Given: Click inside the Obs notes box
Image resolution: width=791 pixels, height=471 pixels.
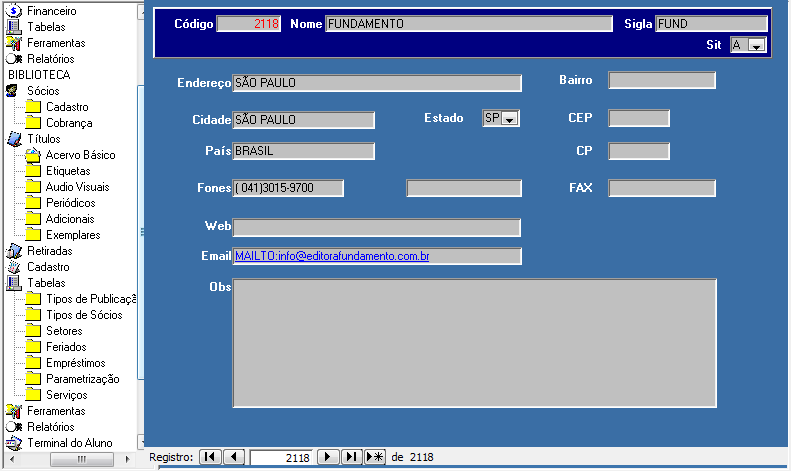Looking at the screenshot, I should (x=474, y=343).
